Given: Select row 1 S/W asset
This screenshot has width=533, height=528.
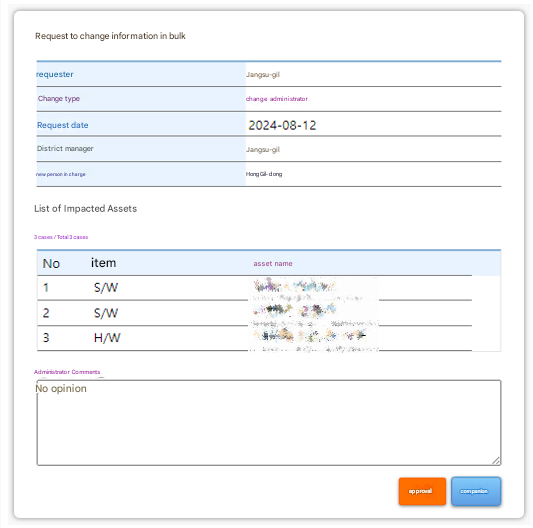Looking at the screenshot, I should (x=254, y=288).
